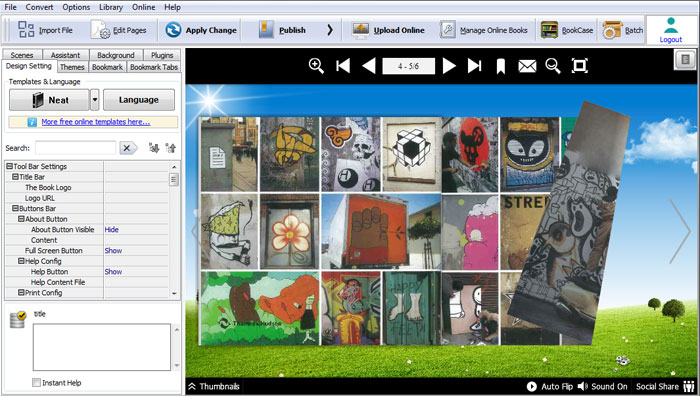
Task: Open Social Share
Action: (665, 387)
